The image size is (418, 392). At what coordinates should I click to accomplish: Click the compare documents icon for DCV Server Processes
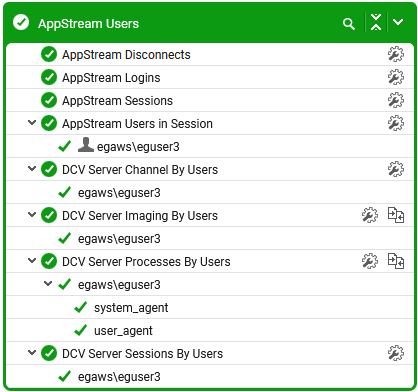click(396, 261)
